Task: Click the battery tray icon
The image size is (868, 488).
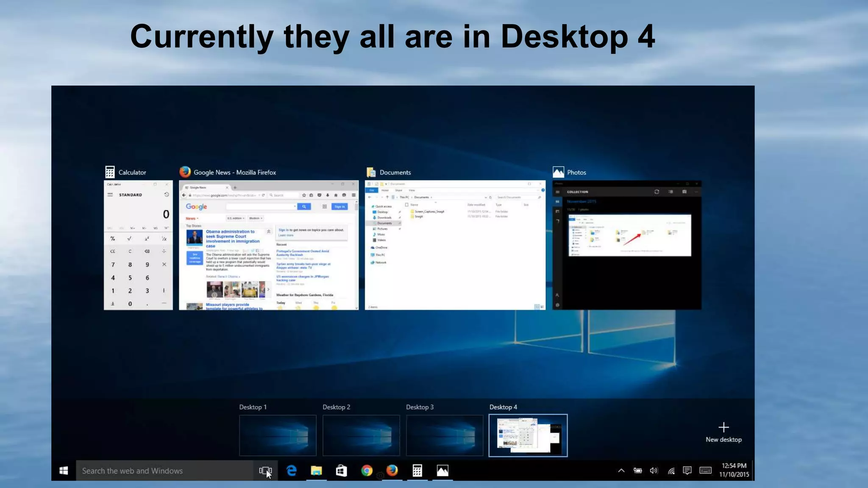Action: [637, 471]
